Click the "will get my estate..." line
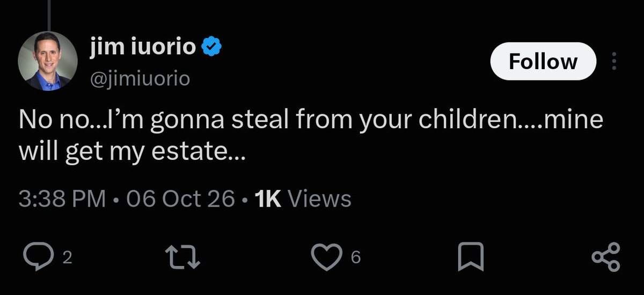Viewport: 644px width, 295px height. coord(132,154)
